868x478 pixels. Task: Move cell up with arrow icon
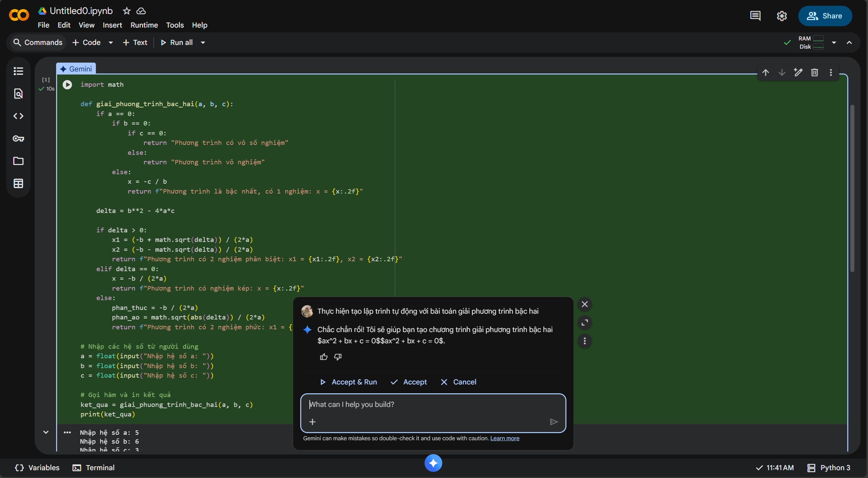pos(765,72)
